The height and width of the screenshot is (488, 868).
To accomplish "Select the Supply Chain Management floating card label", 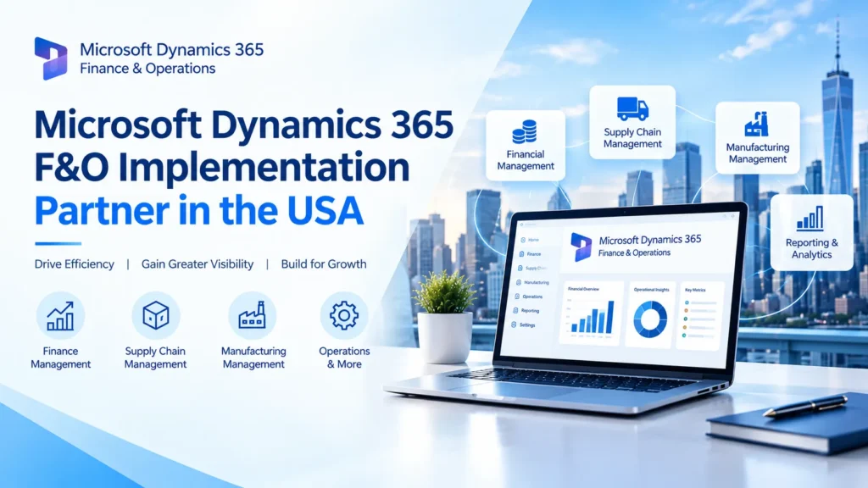I will (x=632, y=138).
